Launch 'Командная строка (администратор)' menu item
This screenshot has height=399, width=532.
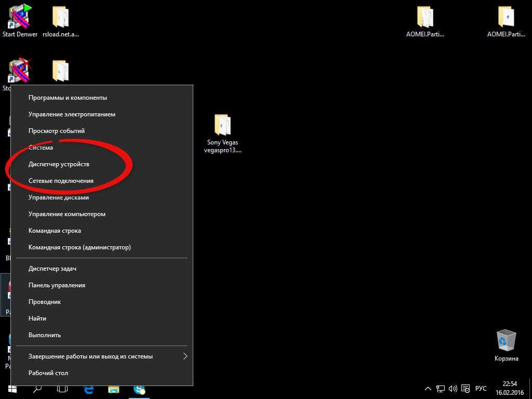coord(79,247)
